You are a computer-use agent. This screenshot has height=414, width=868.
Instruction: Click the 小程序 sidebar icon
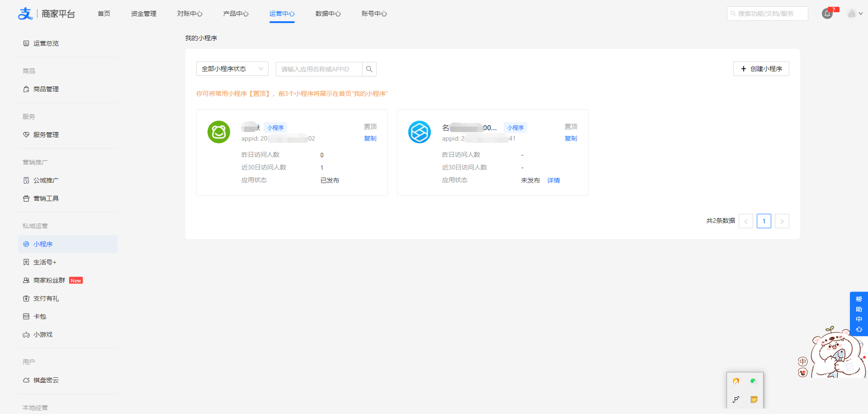pyautogui.click(x=26, y=244)
